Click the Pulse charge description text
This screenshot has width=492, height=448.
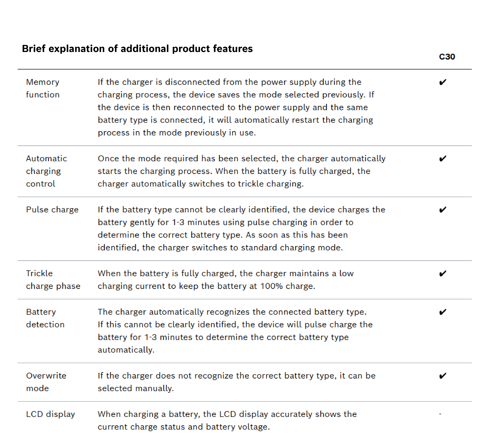241,228
